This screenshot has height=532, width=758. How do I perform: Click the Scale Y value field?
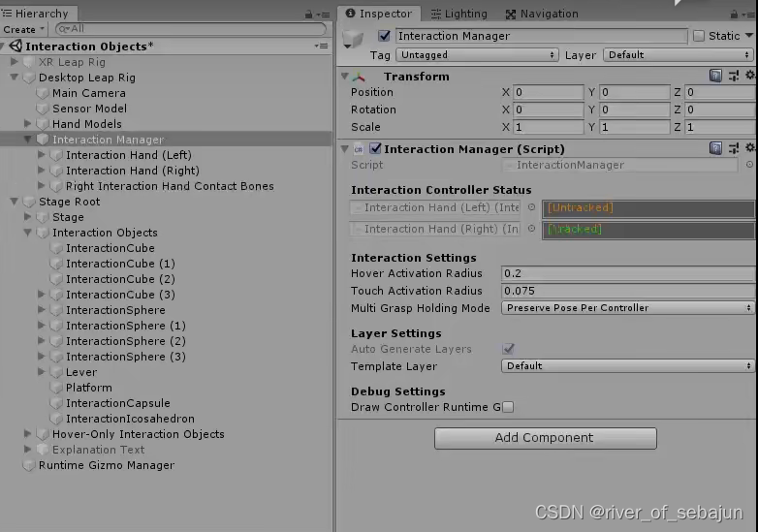(634, 127)
